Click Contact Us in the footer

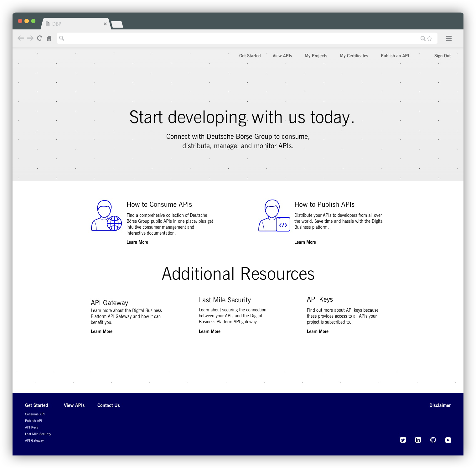coord(108,405)
